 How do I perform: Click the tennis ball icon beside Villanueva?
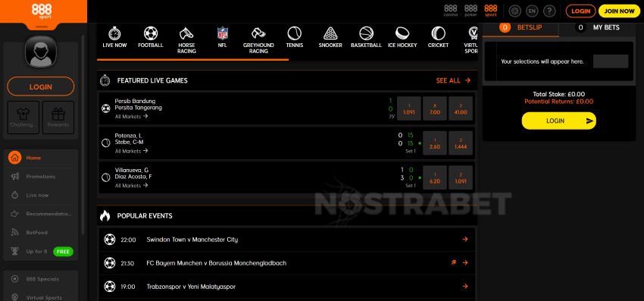click(105, 177)
